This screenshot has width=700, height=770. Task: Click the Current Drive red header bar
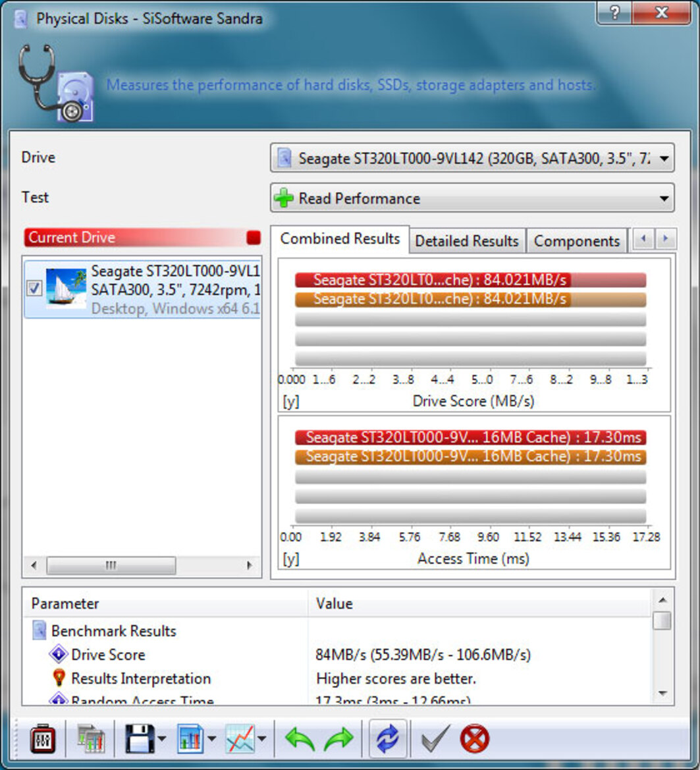142,238
